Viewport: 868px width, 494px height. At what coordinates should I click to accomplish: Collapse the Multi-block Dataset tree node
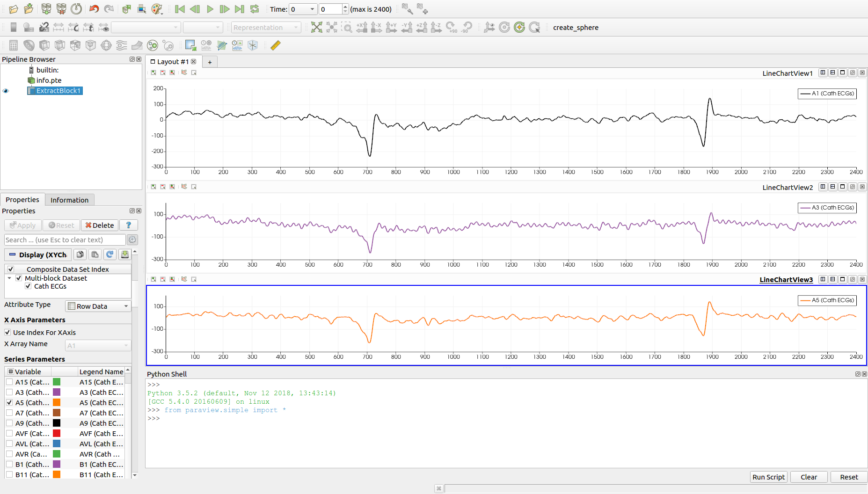point(9,278)
